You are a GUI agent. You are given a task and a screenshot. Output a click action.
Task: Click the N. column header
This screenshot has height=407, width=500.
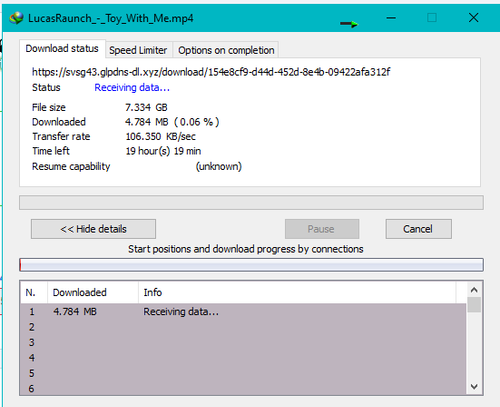coord(34,292)
